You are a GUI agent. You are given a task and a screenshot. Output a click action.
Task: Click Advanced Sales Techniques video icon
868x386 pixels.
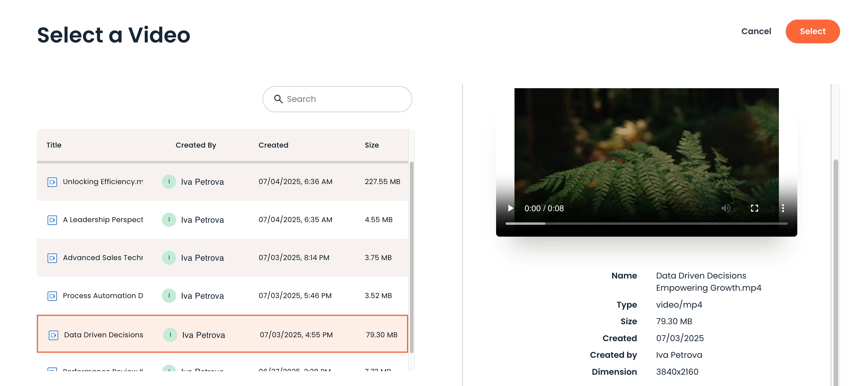[x=52, y=258]
